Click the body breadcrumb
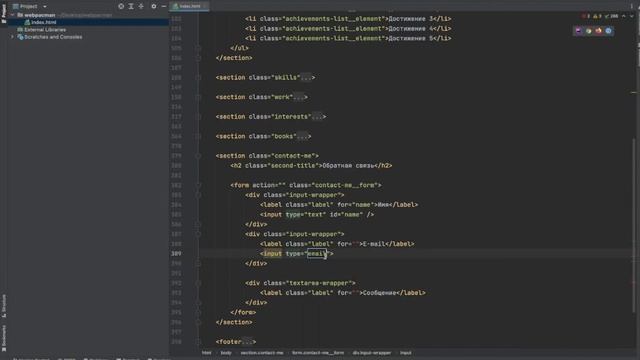640x360 pixels. pyautogui.click(x=226, y=353)
